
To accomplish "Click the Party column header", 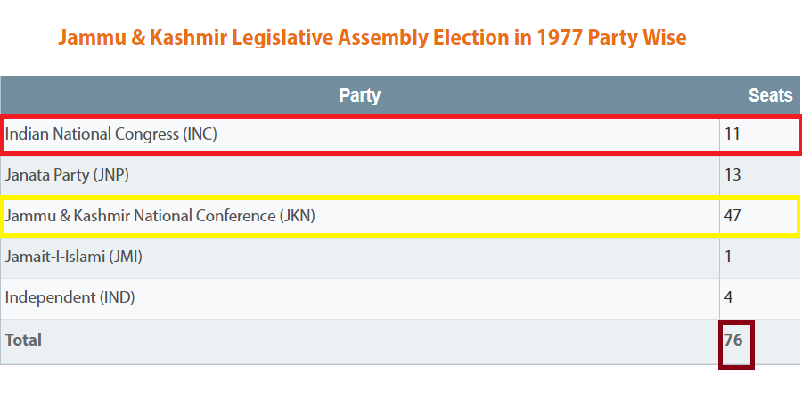I will click(x=360, y=95).
